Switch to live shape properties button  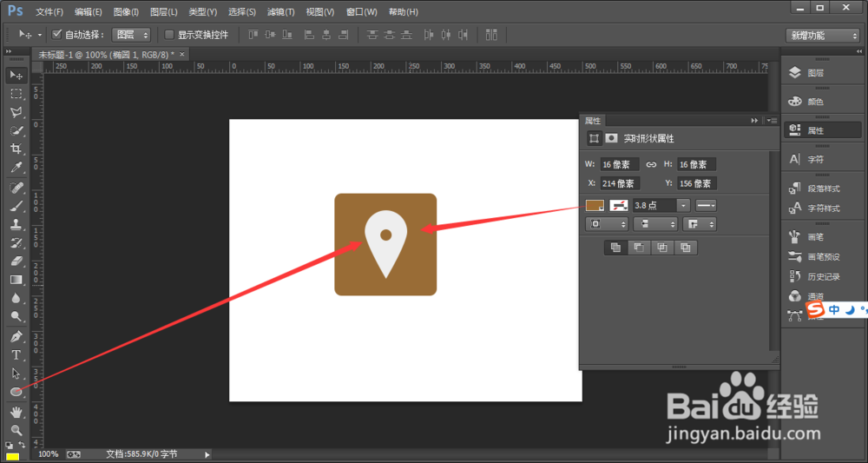click(x=594, y=138)
